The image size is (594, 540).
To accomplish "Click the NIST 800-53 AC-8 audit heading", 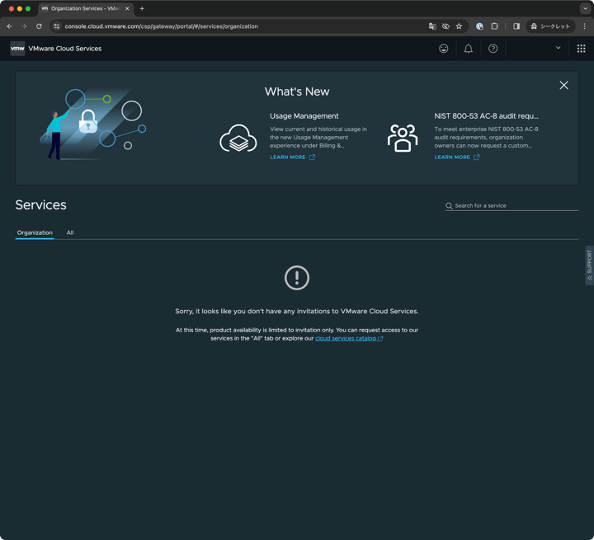I will (486, 116).
